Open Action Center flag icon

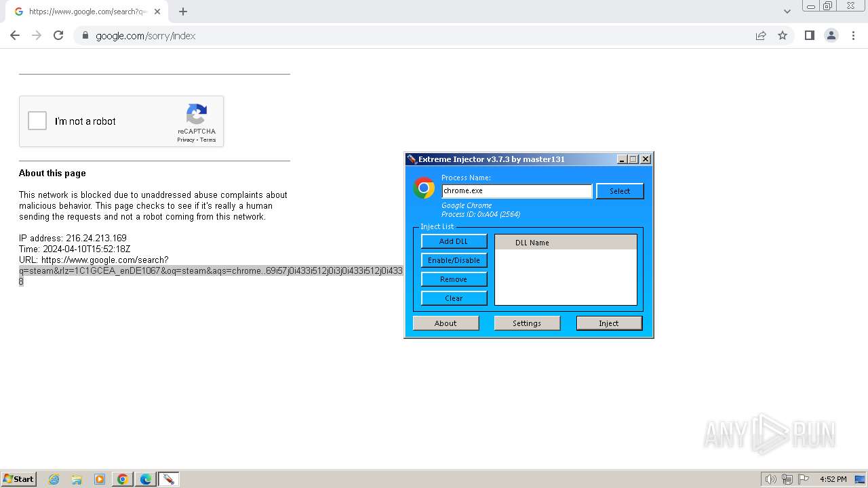click(804, 479)
